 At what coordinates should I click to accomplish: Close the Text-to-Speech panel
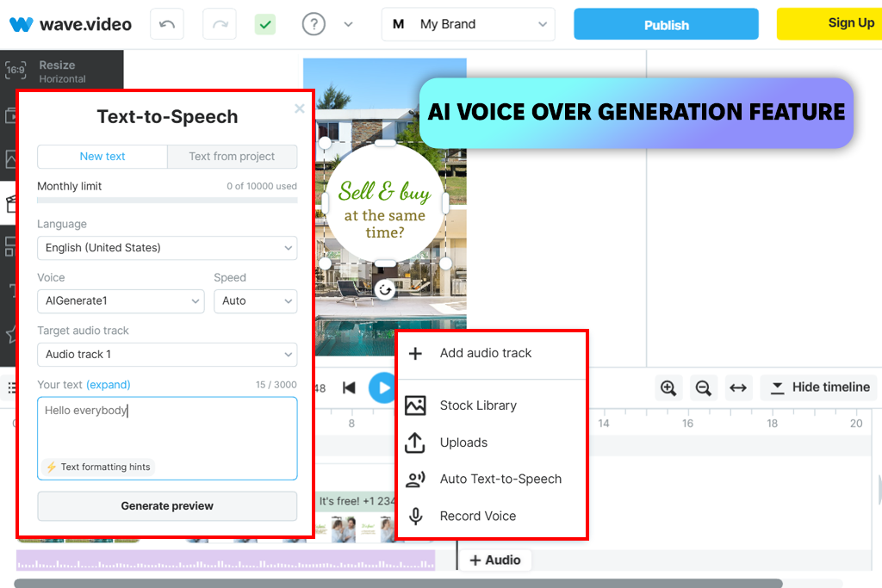299,108
